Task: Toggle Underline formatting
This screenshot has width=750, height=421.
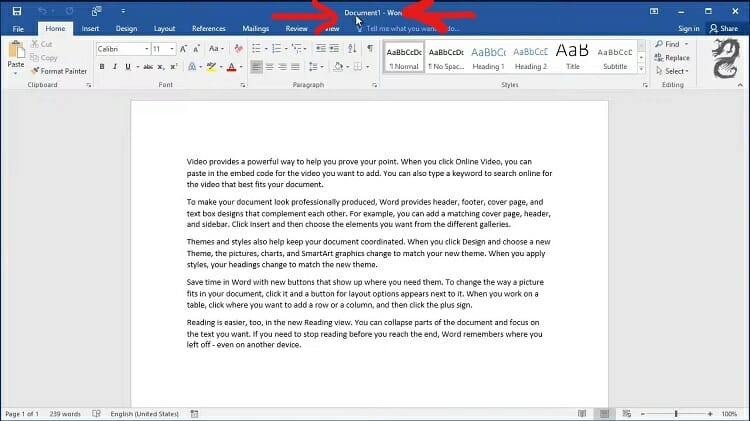Action: click(128, 67)
